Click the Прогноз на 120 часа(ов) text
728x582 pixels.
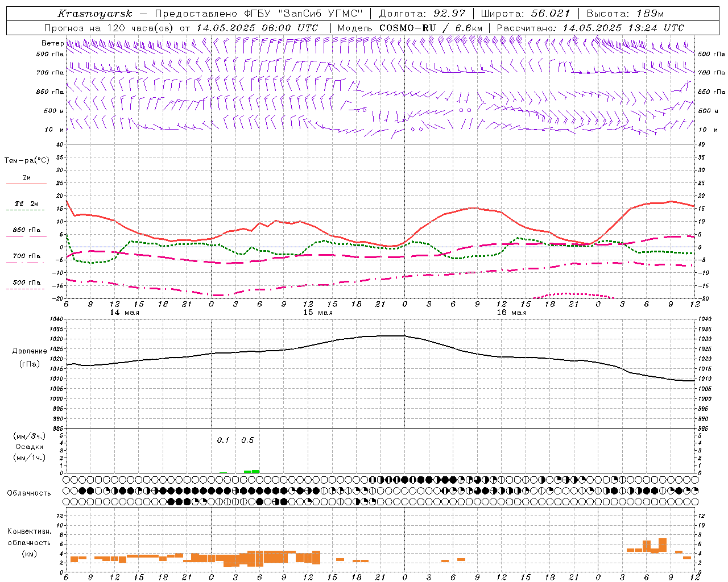click(110, 28)
